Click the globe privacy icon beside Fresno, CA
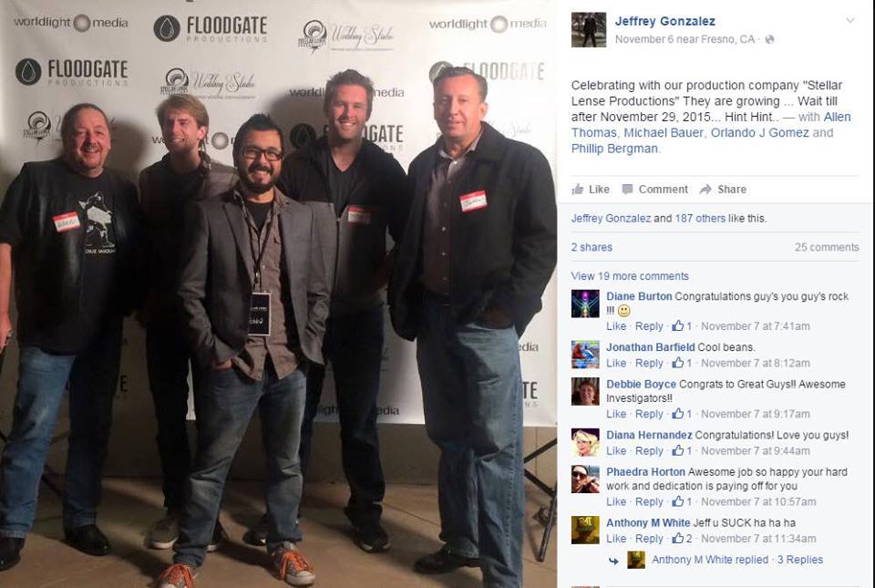This screenshot has height=588, width=875. pyautogui.click(x=769, y=39)
